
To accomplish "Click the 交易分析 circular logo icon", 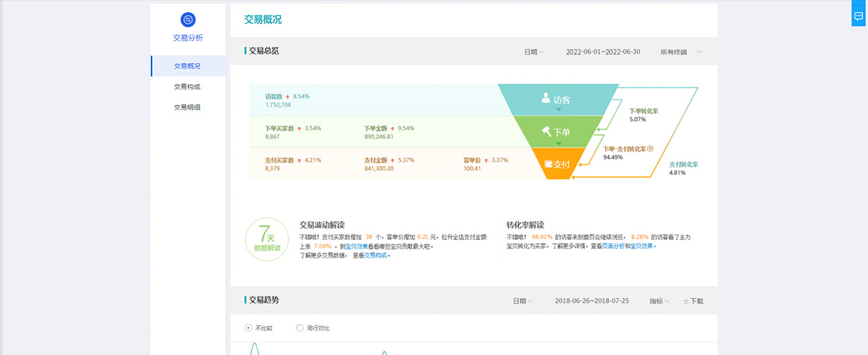I will [x=188, y=20].
